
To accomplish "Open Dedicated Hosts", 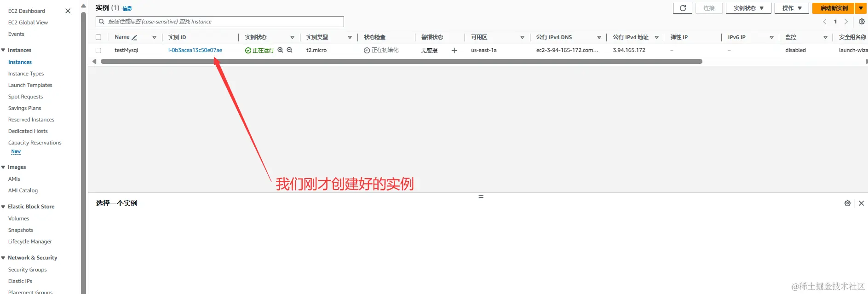I will click(28, 131).
